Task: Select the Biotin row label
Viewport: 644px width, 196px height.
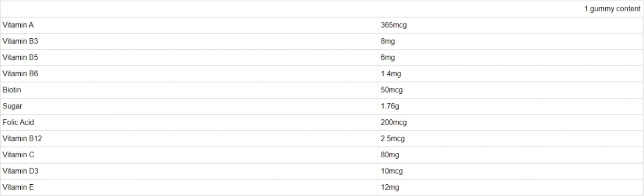Action: pyautogui.click(x=12, y=90)
